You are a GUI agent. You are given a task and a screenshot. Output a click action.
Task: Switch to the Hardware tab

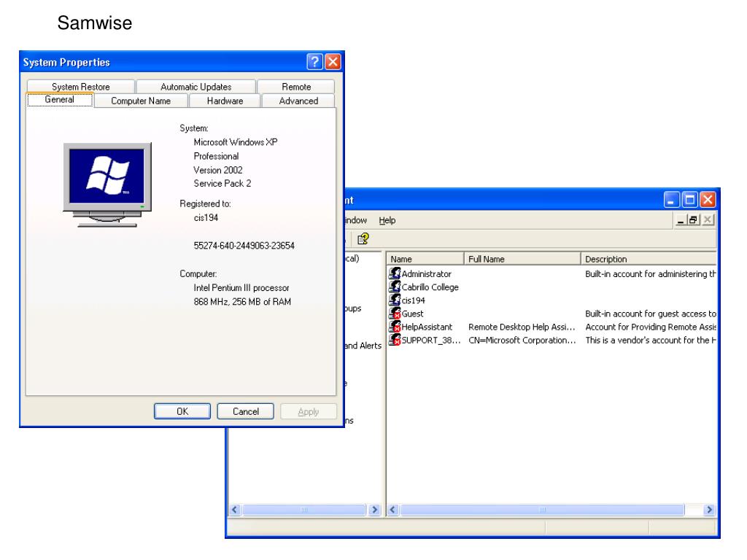pyautogui.click(x=225, y=101)
